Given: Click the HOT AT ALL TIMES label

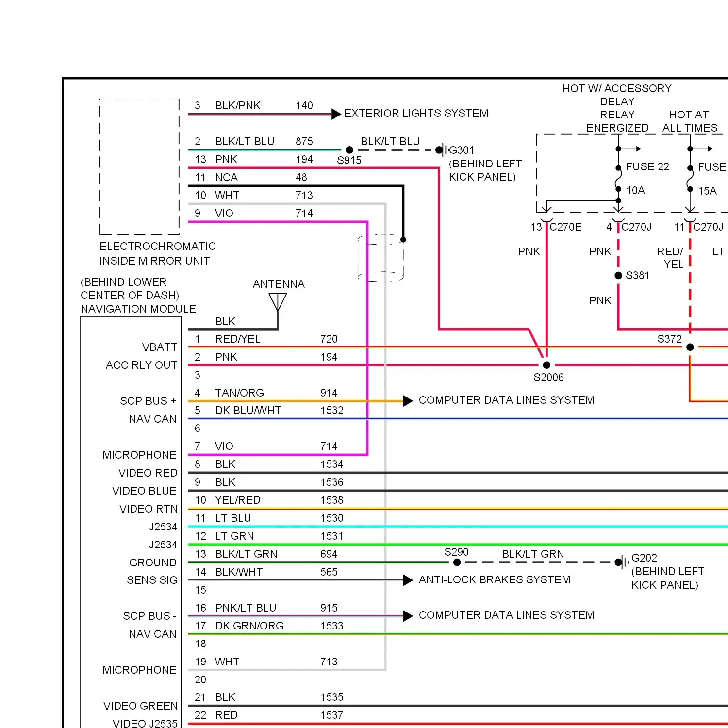Looking at the screenshot, I should pos(690,121).
